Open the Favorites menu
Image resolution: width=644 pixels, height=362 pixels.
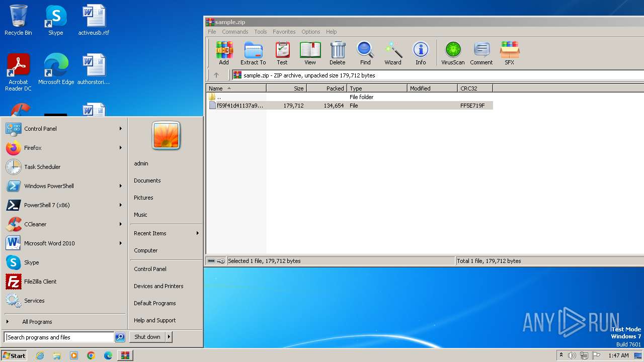coord(284,32)
